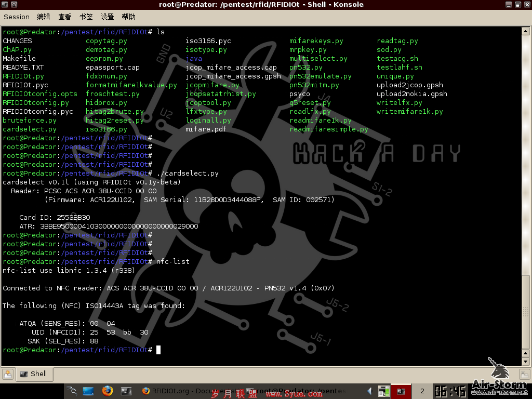
Task: Click the Card ID value 2553BB30
Action: pyautogui.click(x=73, y=217)
